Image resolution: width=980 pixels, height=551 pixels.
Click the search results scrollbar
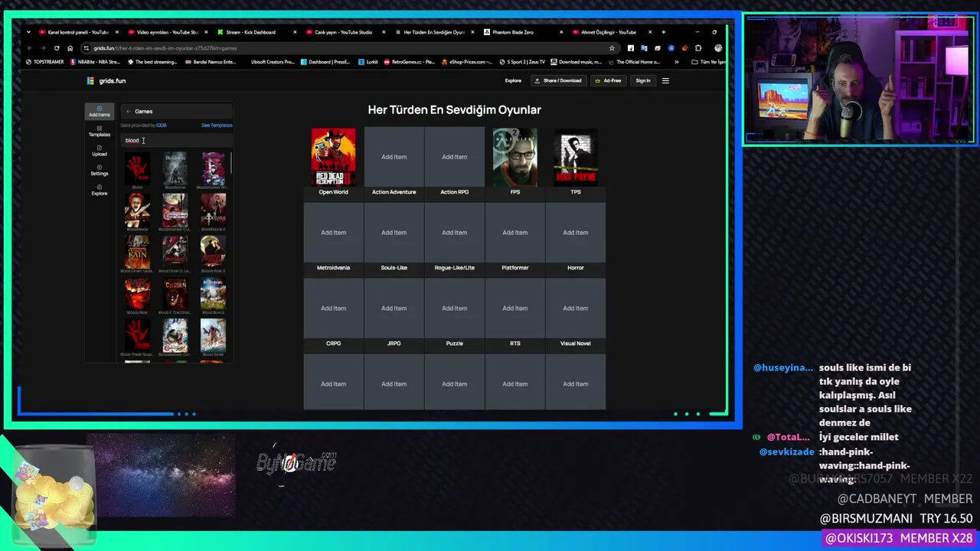click(231, 162)
